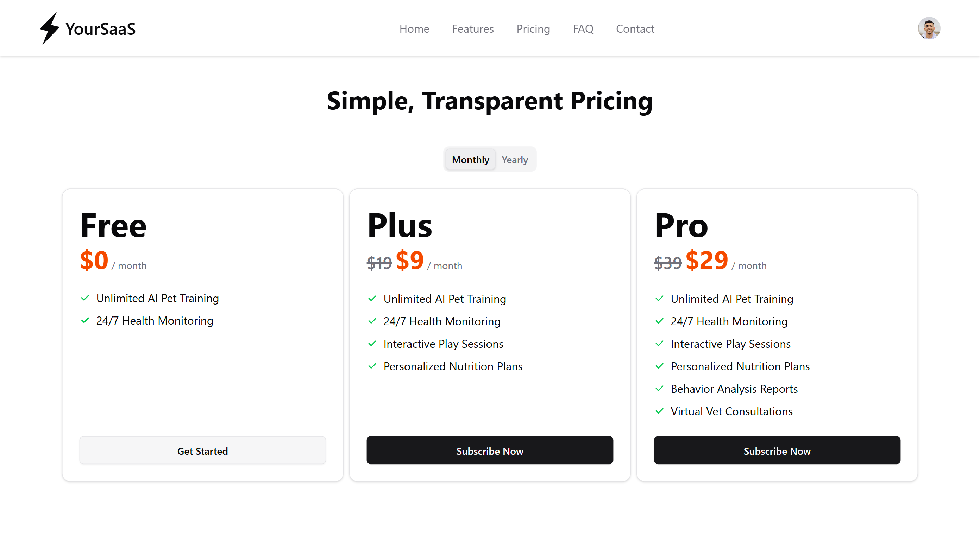Toggle the billing period switcher
The height and width of the screenshot is (550, 980).
pos(490,159)
